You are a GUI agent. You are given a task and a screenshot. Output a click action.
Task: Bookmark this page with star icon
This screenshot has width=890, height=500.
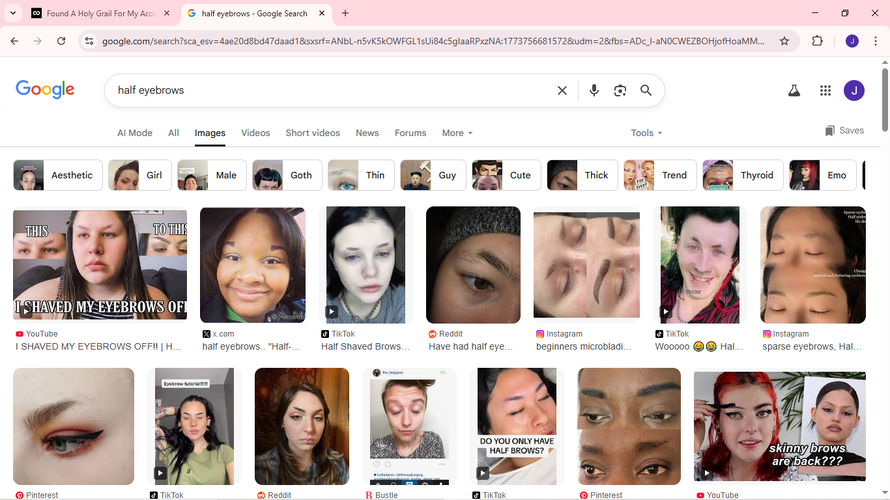pyautogui.click(x=784, y=41)
